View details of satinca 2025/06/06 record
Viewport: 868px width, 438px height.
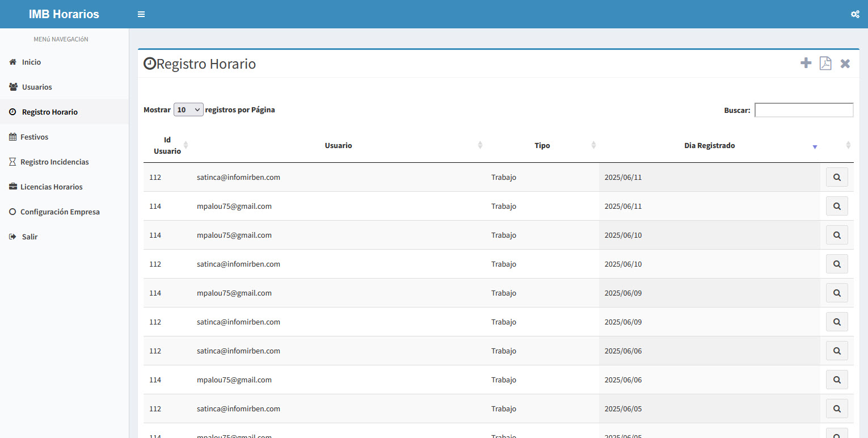(837, 351)
